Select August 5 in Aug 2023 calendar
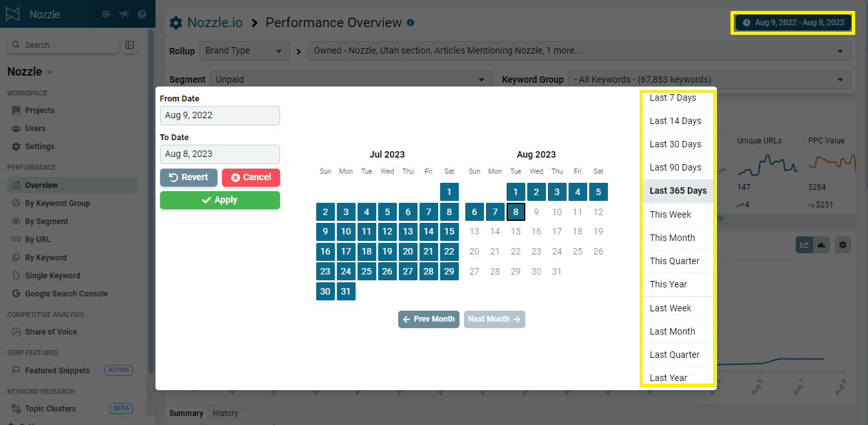Image resolution: width=868 pixels, height=425 pixels. click(x=598, y=192)
